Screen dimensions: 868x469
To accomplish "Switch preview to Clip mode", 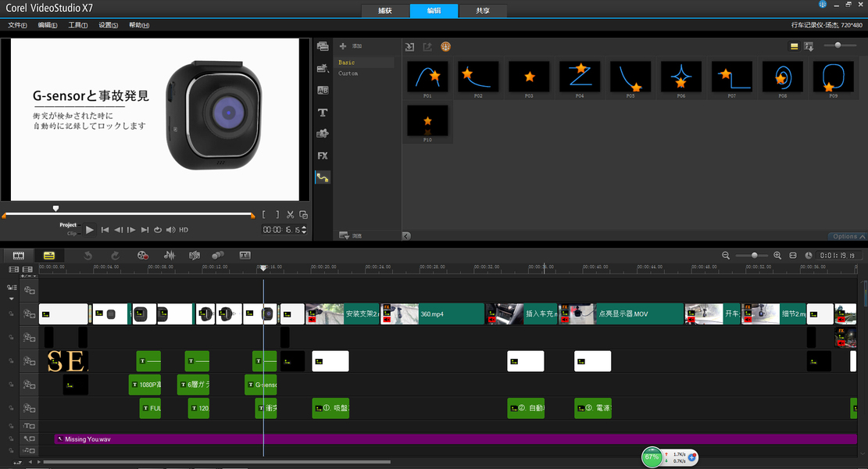I will [72, 233].
